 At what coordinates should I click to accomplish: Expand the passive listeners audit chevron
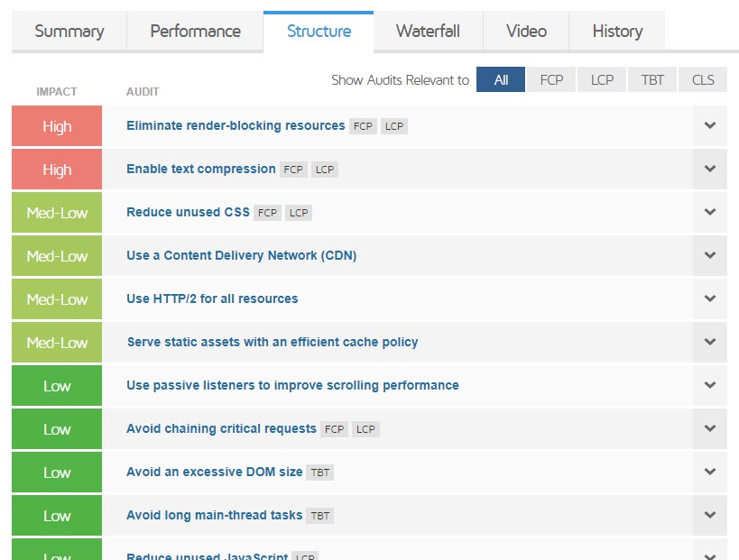pyautogui.click(x=709, y=386)
